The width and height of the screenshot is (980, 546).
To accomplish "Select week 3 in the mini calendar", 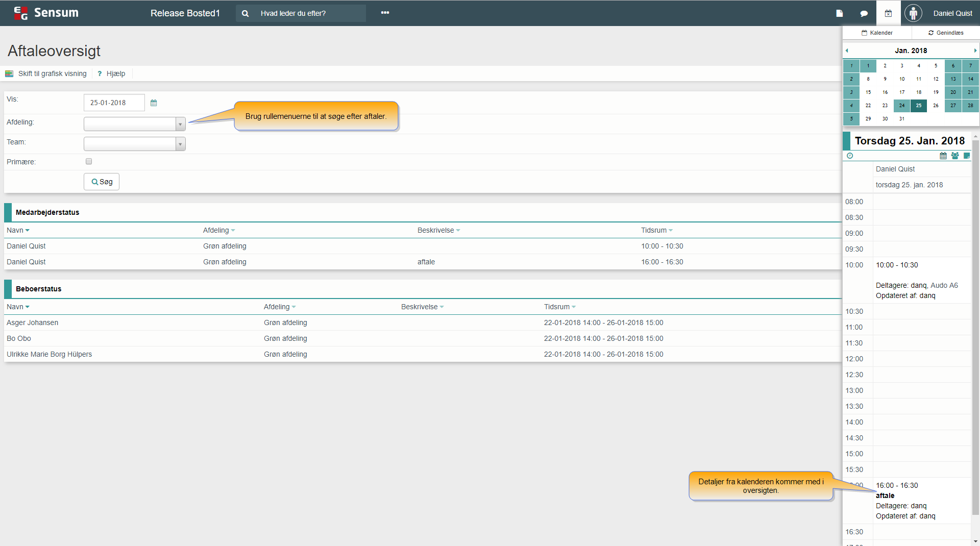I will click(851, 92).
